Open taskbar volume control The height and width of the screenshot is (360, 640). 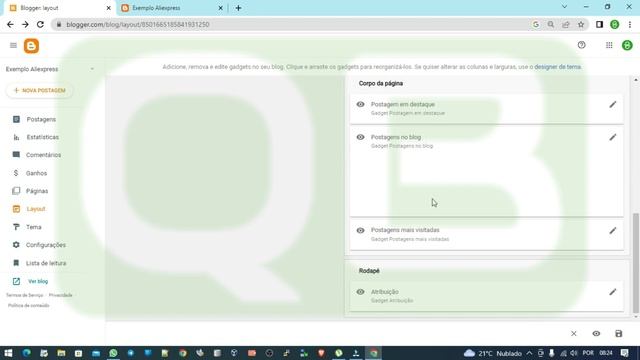(573, 353)
